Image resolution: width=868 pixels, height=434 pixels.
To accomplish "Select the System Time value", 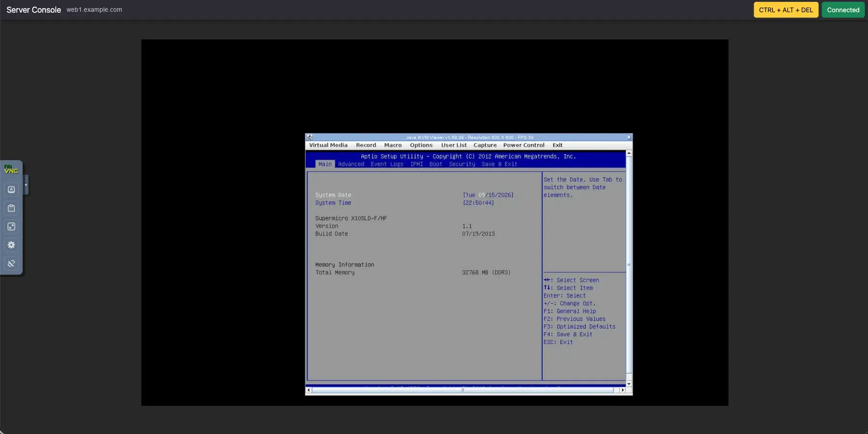I will coord(478,203).
